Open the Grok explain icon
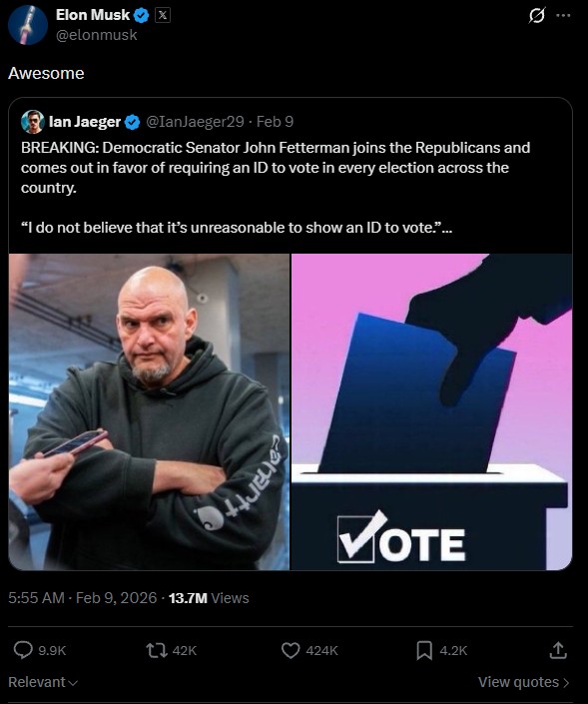The image size is (588, 704). tap(536, 16)
